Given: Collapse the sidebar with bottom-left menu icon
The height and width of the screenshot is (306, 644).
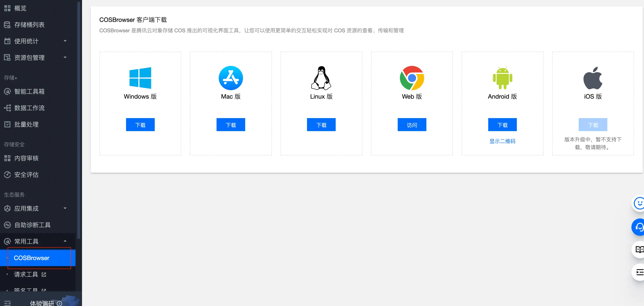Looking at the screenshot, I should [x=8, y=303].
